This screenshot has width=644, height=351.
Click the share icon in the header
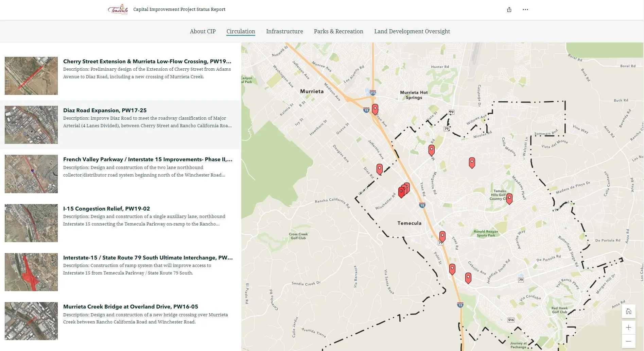[509, 10]
